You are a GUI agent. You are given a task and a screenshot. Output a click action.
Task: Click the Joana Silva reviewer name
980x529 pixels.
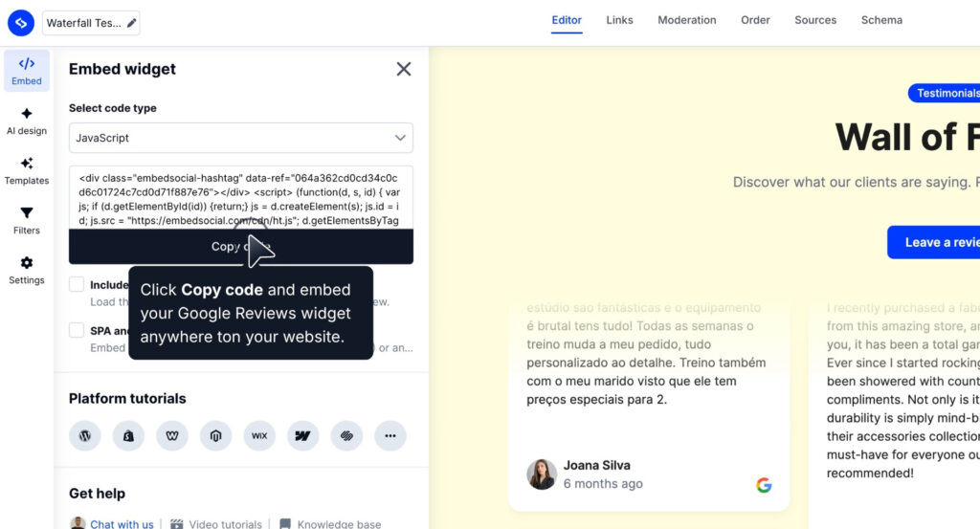tap(597, 465)
